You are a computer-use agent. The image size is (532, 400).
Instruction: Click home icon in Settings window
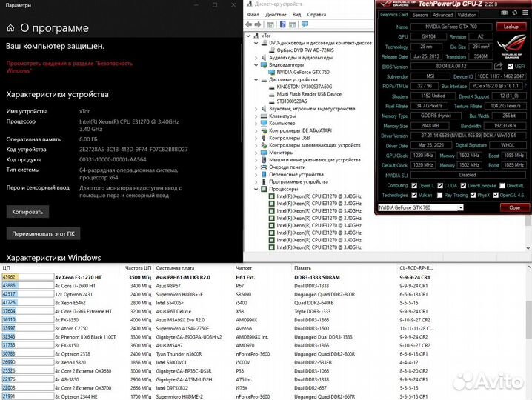pyautogui.click(x=10, y=28)
